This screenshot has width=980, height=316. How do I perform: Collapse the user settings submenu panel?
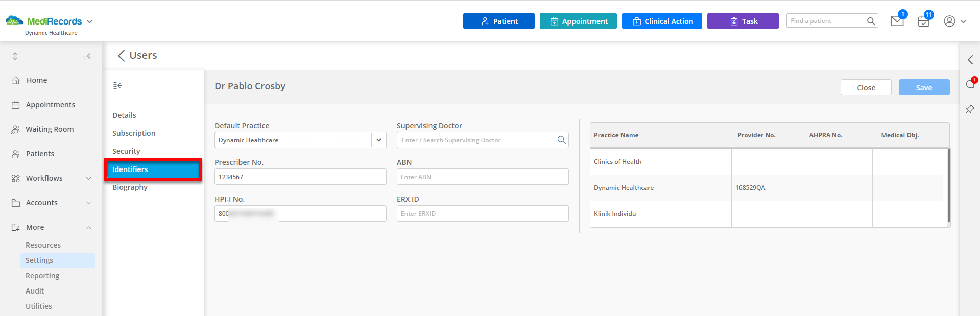click(117, 85)
